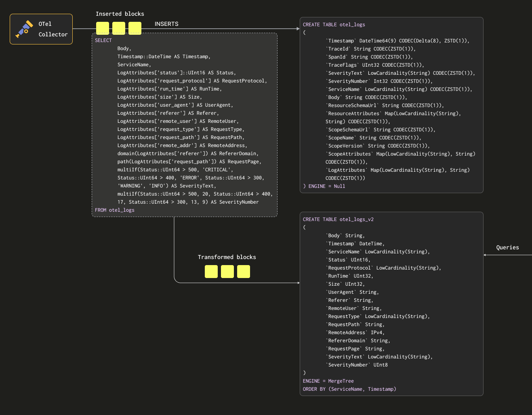Click the INSERTS label
This screenshot has width=532, height=415.
[x=166, y=24]
